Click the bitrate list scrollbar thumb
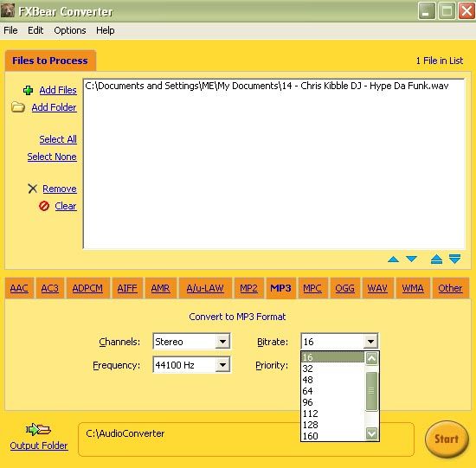The height and width of the screenshot is (468, 476). (371, 391)
